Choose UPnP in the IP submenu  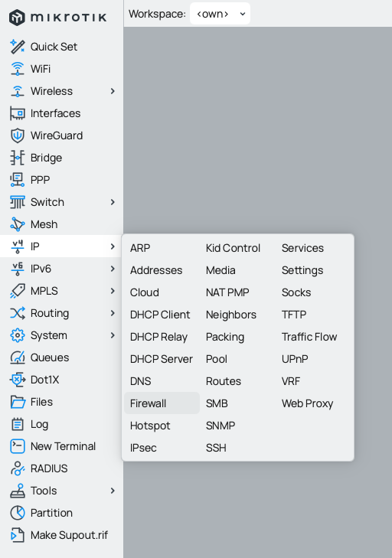[295, 359]
